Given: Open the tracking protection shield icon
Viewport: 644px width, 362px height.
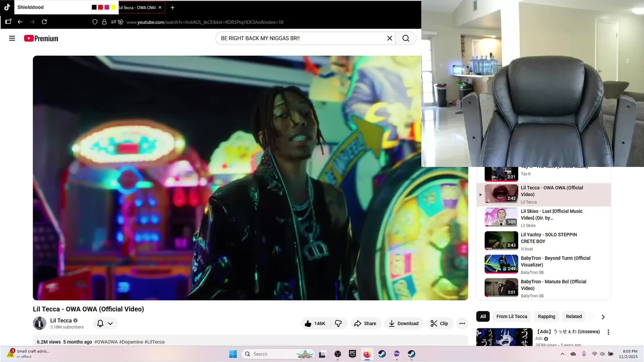Looking at the screenshot, I should click(95, 22).
